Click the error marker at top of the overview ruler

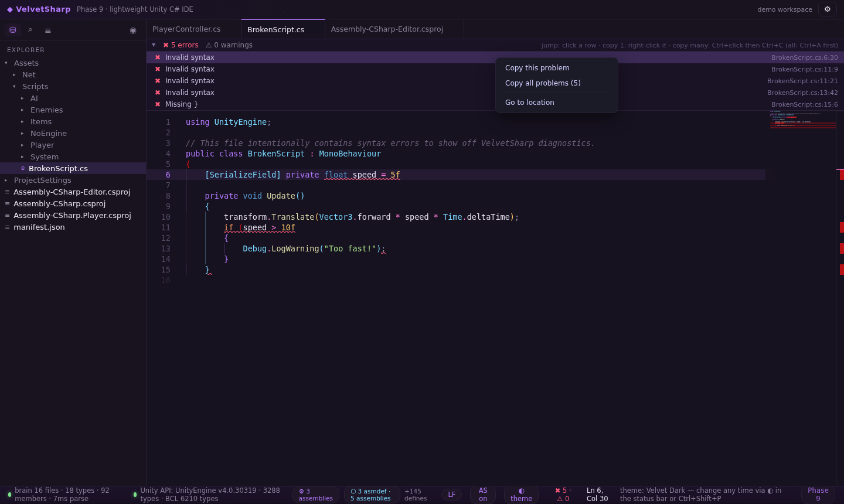[x=842, y=175]
